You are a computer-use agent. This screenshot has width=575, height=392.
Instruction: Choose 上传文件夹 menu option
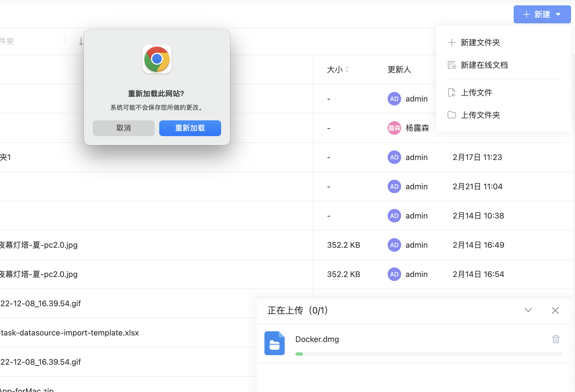tap(480, 115)
